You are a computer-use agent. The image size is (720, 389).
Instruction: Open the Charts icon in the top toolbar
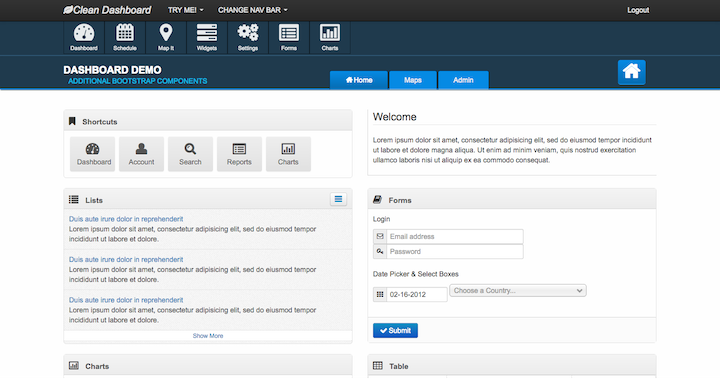pos(330,38)
